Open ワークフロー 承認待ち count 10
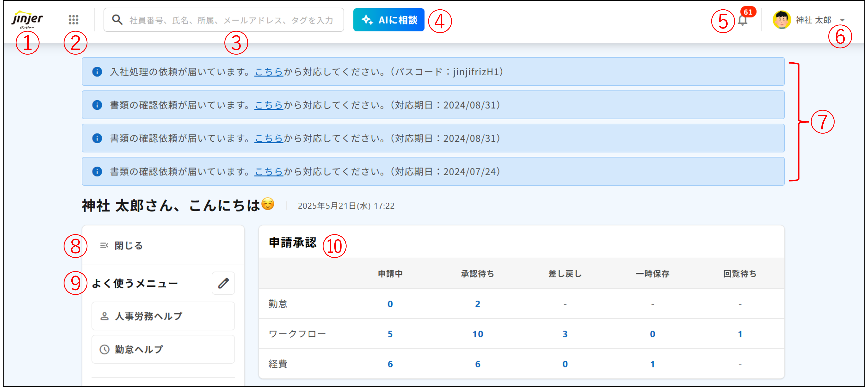Screen dimensions: 868x387 (x=477, y=334)
